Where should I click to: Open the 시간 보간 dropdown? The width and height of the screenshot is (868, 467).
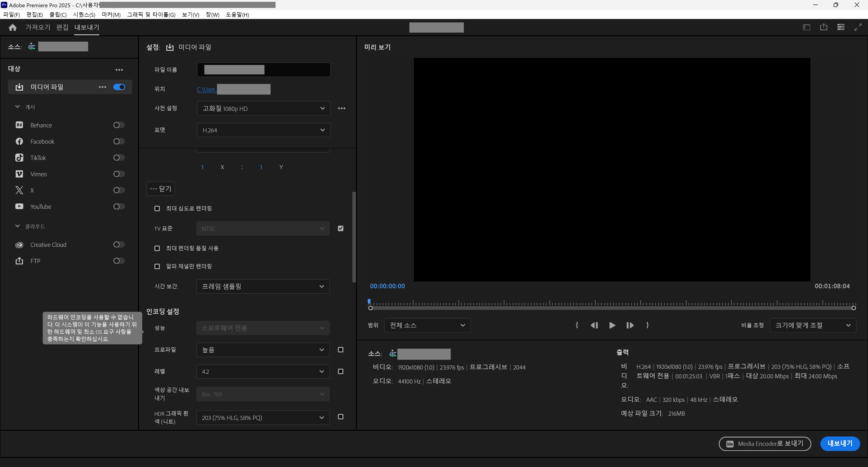pyautogui.click(x=262, y=286)
